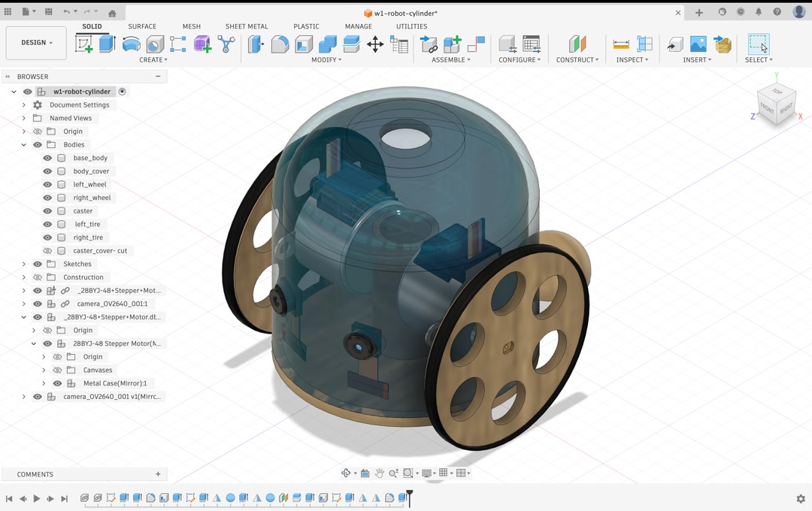This screenshot has width=812, height=511.
Task: Switch to the UTILITIES tab
Action: click(412, 26)
